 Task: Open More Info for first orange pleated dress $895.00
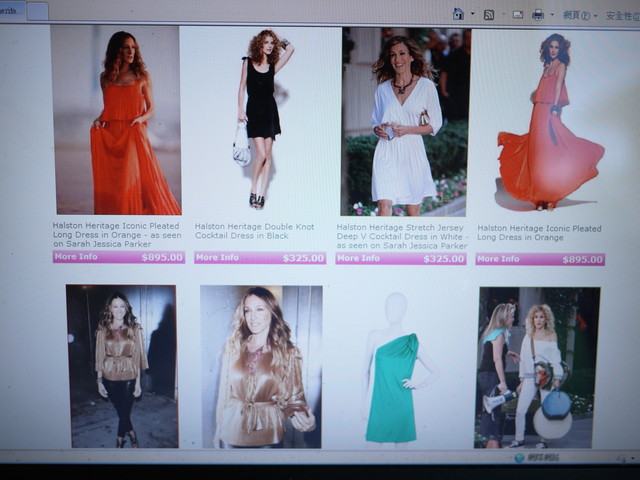coord(76,257)
